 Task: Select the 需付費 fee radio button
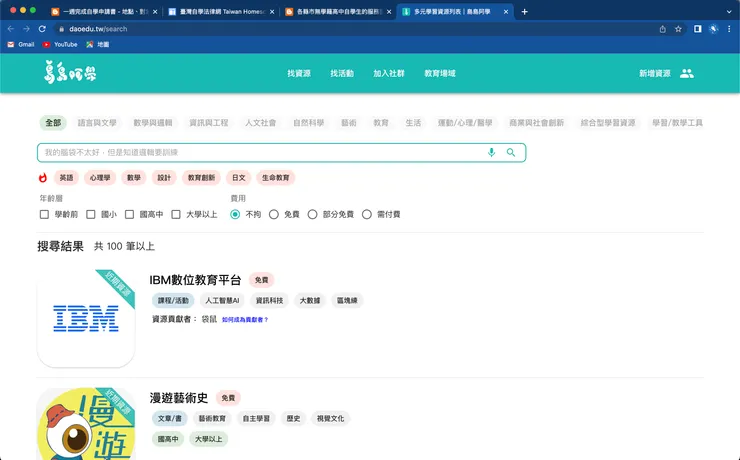(367, 215)
